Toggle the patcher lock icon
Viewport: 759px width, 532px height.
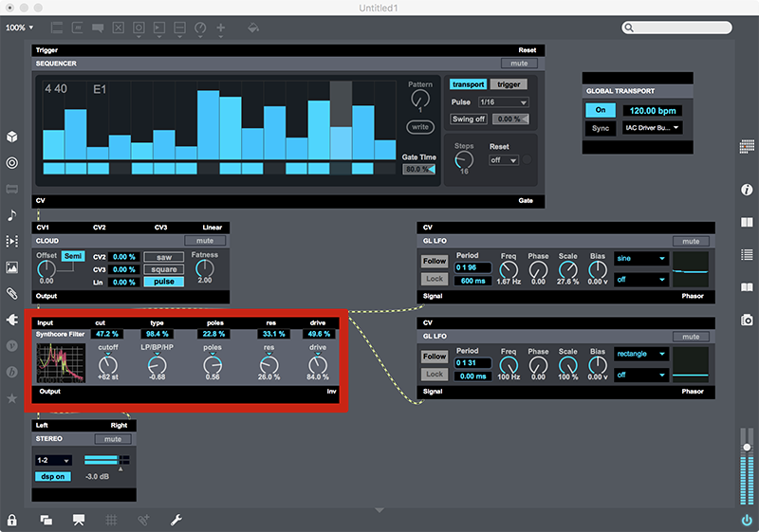12,520
